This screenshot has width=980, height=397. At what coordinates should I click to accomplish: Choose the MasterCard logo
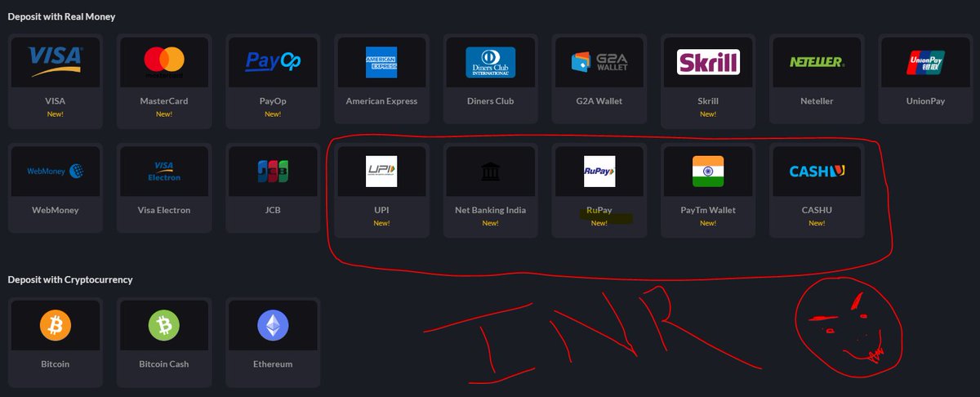[x=164, y=62]
